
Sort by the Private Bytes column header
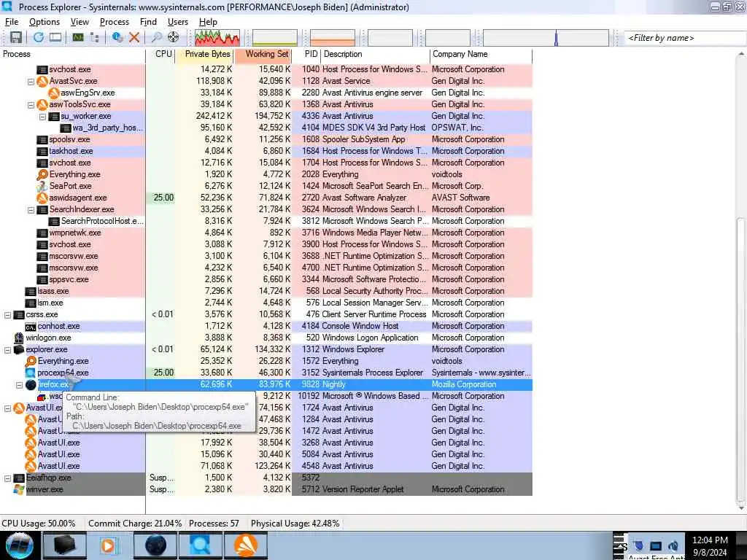[205, 54]
